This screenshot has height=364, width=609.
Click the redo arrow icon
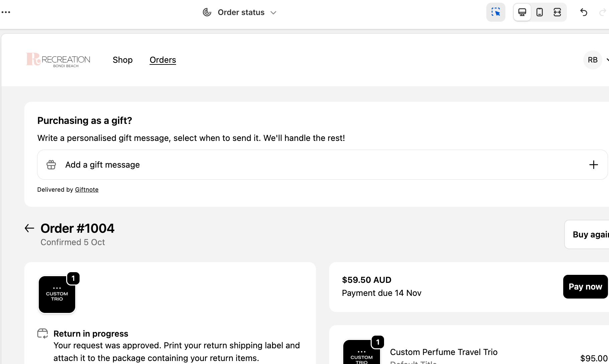pos(603,12)
